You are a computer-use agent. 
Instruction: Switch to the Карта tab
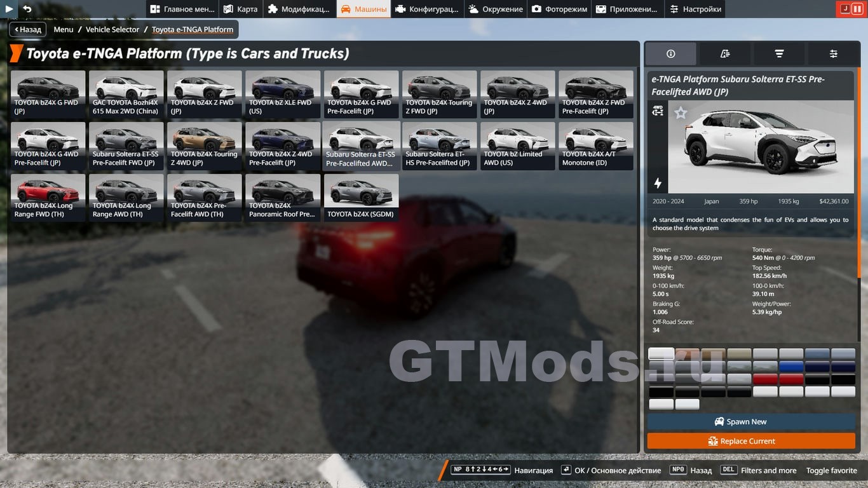(240, 9)
